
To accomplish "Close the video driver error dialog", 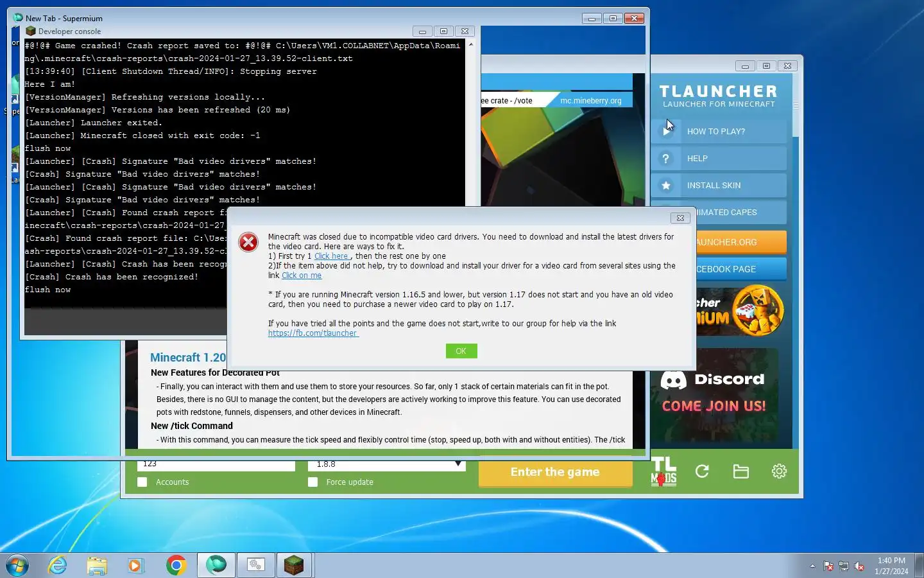I will coord(680,218).
